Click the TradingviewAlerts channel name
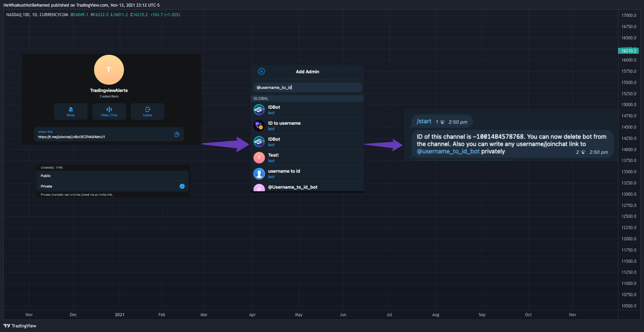 point(109,90)
